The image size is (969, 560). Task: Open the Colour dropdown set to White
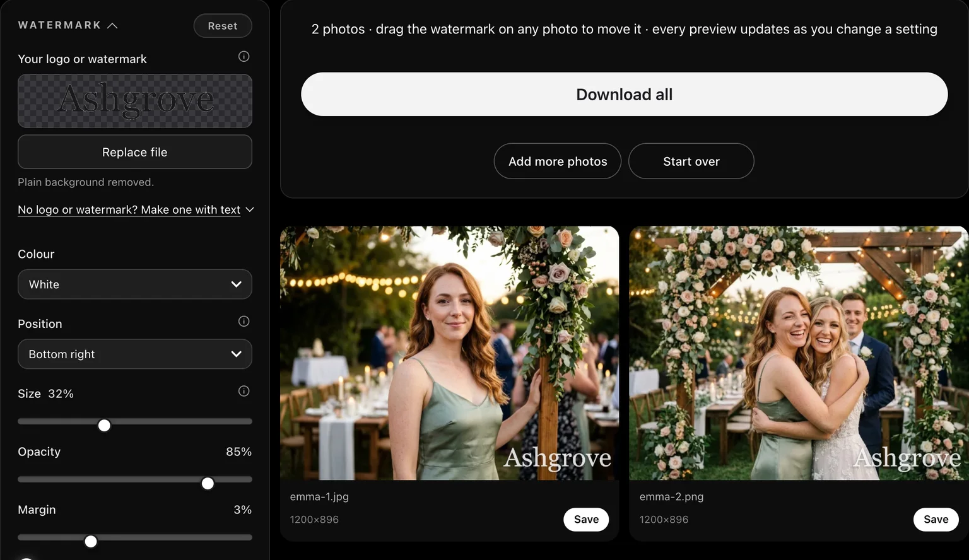coord(135,284)
